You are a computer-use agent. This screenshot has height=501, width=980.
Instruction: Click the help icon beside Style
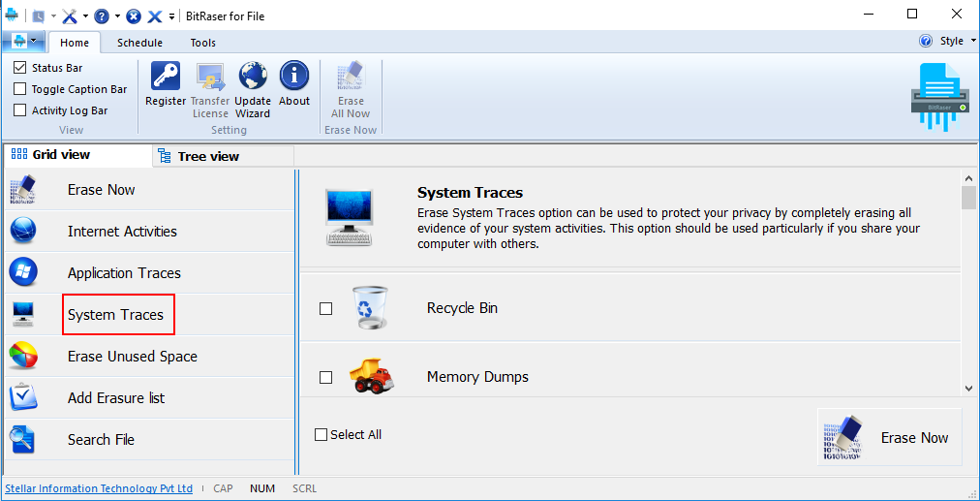[x=926, y=42]
